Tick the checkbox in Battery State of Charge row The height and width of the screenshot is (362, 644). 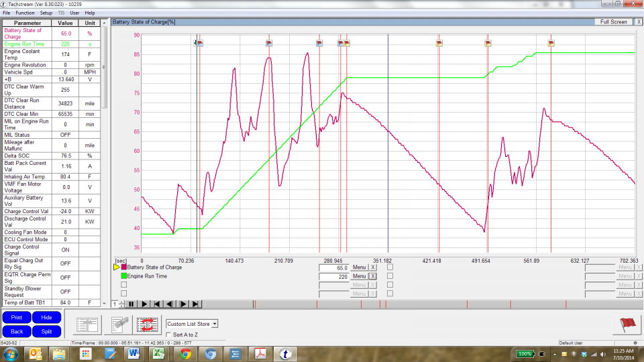point(390,267)
